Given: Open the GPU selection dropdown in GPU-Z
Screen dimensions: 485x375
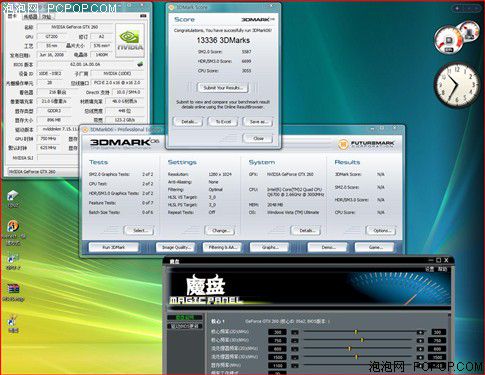Looking at the screenshot, I should (43, 172).
